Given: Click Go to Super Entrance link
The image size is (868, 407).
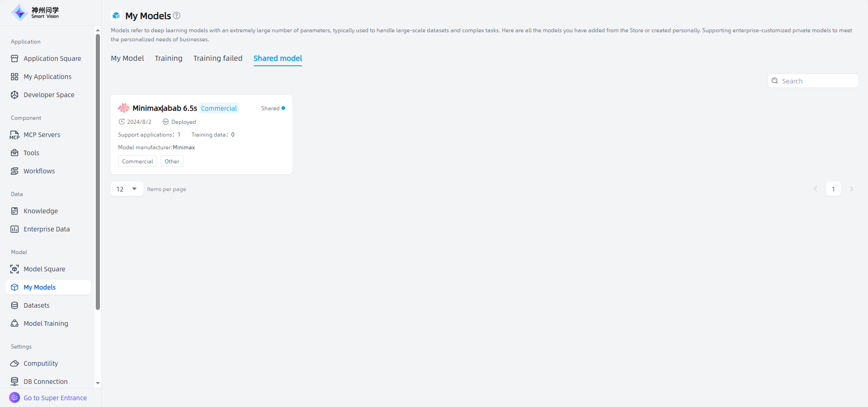Looking at the screenshot, I should click(55, 398).
